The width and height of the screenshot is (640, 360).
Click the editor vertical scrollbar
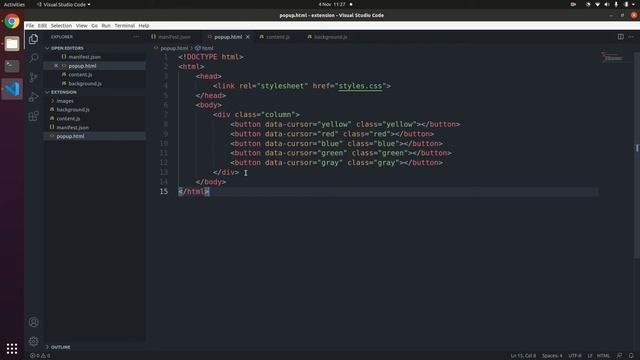coord(637,155)
